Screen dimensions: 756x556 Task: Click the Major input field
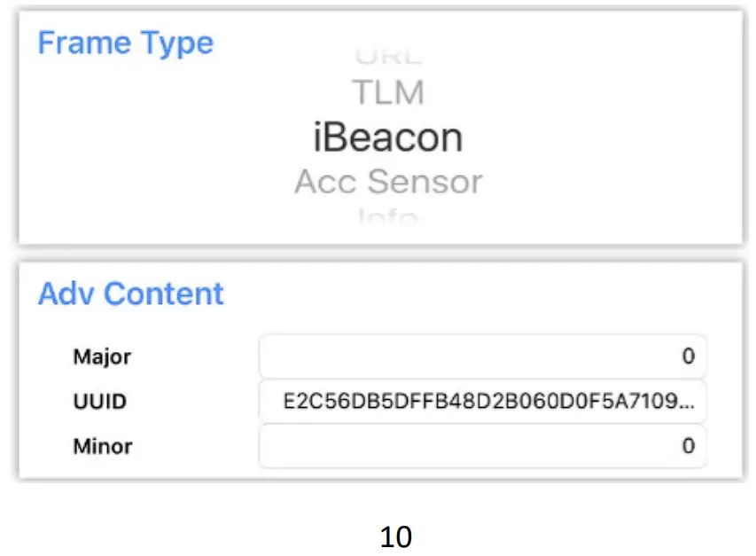coord(482,356)
